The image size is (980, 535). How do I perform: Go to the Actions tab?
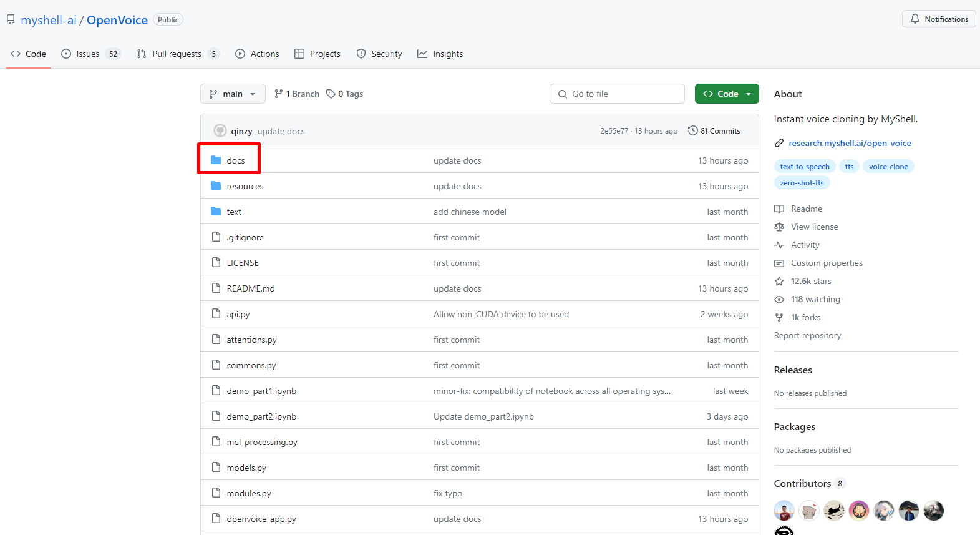257,54
